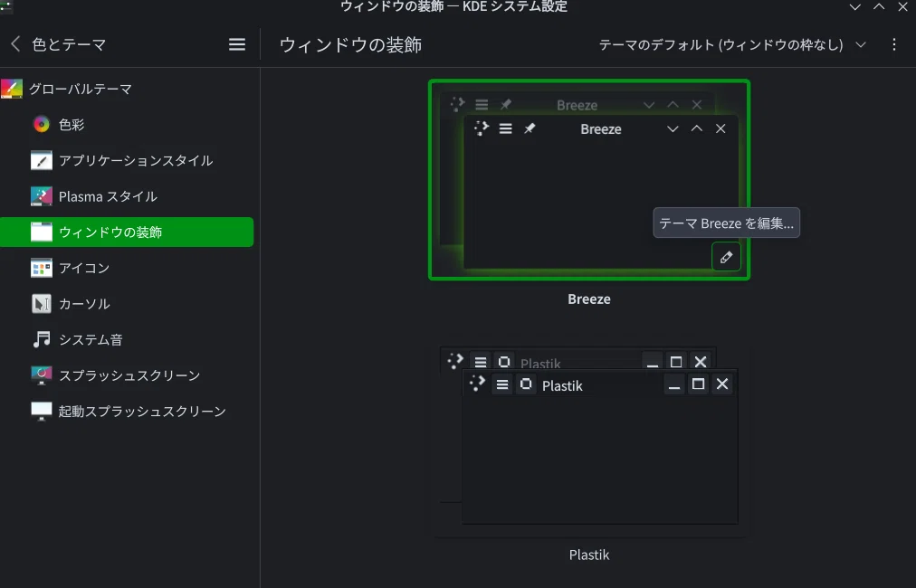Open the sidebar hamburger menu
This screenshot has width=916, height=588.
[236, 44]
